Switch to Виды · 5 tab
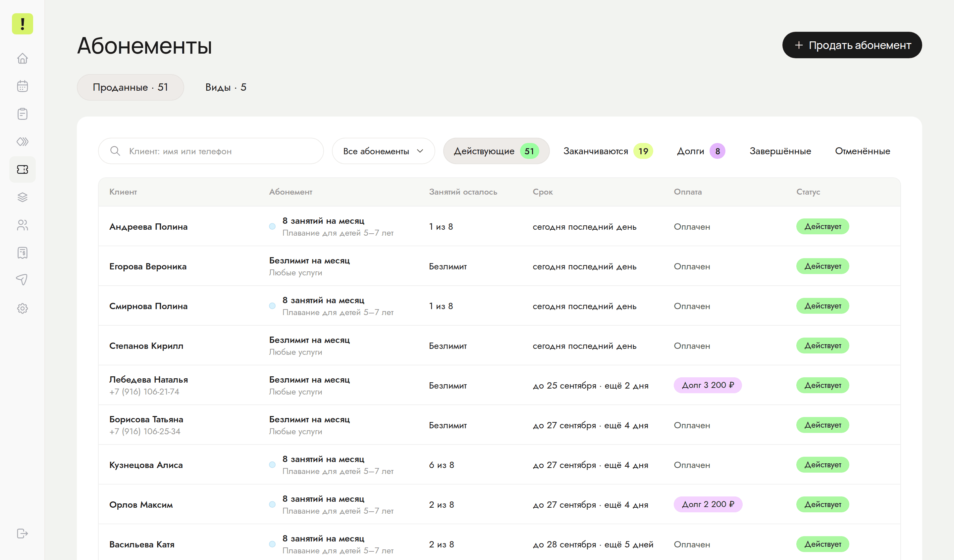Image resolution: width=954 pixels, height=560 pixels. click(x=226, y=87)
